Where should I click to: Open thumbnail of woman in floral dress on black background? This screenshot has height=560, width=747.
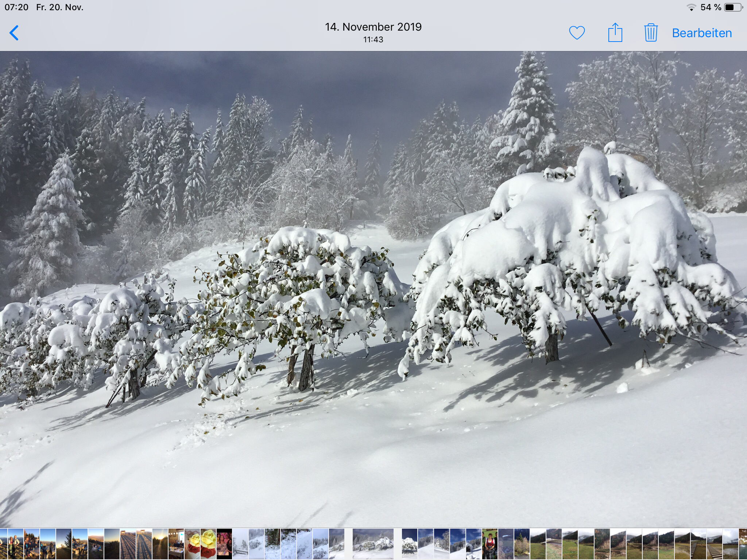tap(224, 544)
